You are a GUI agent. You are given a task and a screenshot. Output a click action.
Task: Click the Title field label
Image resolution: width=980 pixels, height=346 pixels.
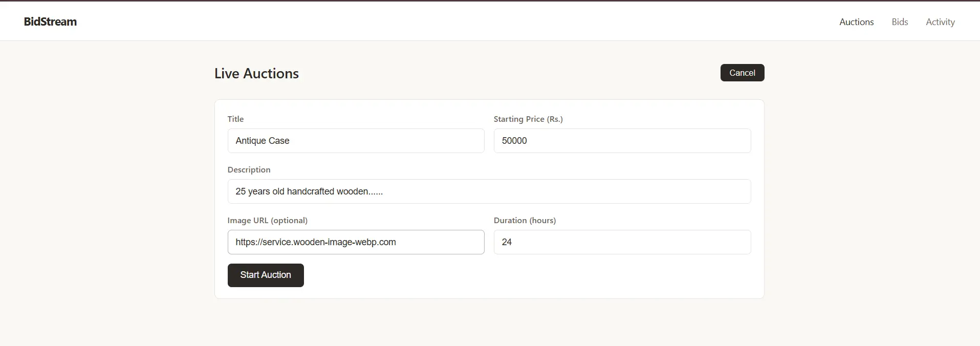coord(235,119)
